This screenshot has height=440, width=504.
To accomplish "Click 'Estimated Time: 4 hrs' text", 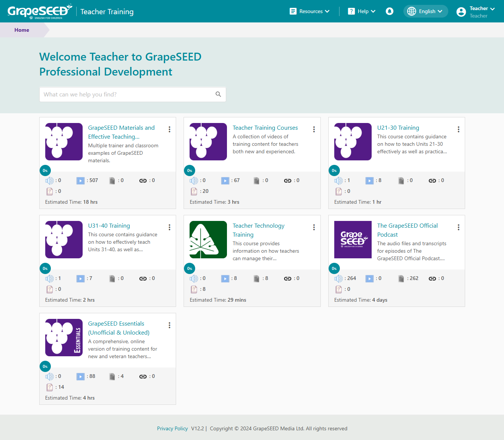I will click(70, 398).
